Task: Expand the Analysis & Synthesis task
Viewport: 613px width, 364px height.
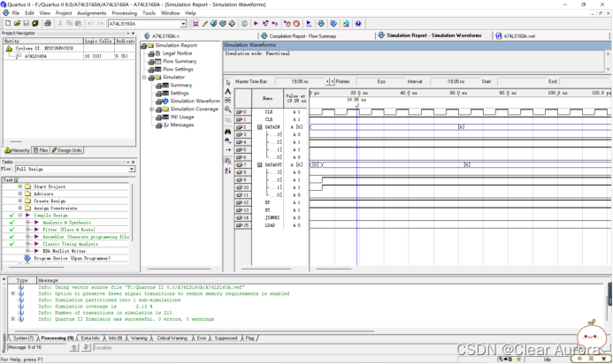Action: click(27, 223)
